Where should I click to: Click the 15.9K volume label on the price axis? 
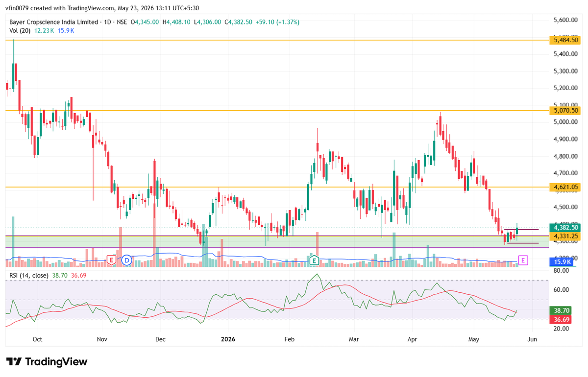click(561, 263)
